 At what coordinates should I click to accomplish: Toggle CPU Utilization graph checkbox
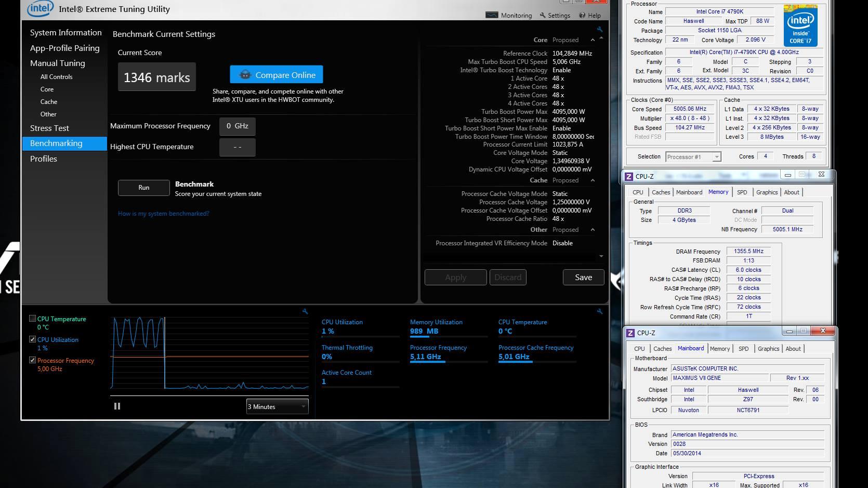33,339
